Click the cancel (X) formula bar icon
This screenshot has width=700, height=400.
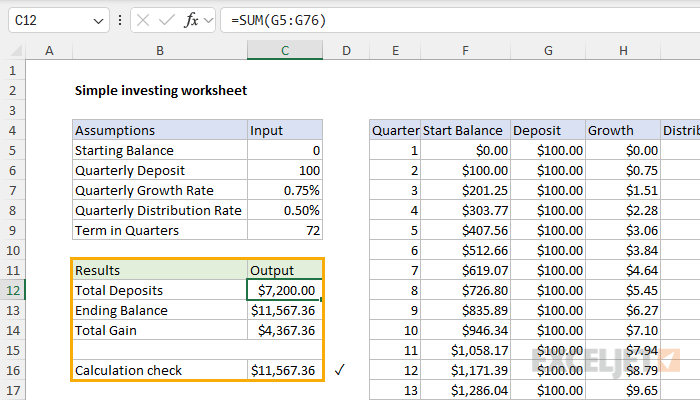point(143,20)
